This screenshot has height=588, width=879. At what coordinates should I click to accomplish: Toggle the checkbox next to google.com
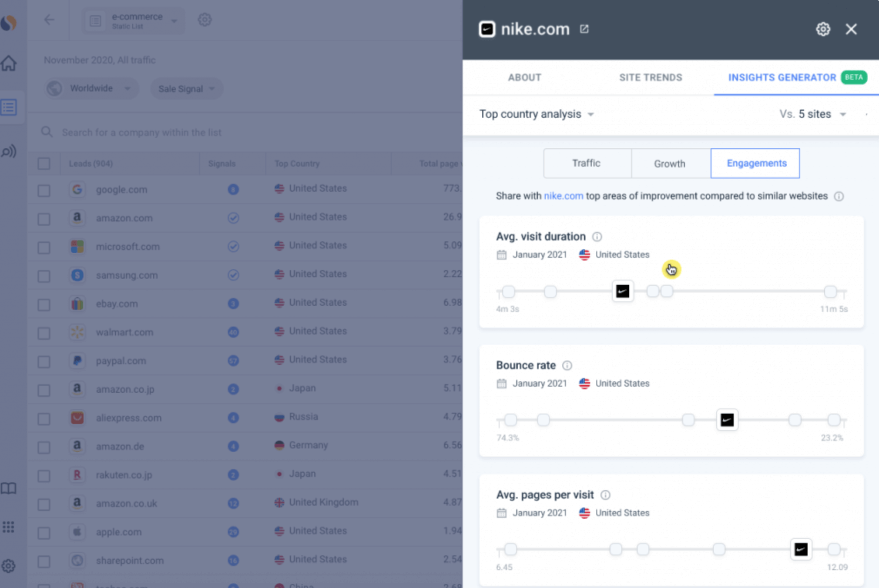45,189
